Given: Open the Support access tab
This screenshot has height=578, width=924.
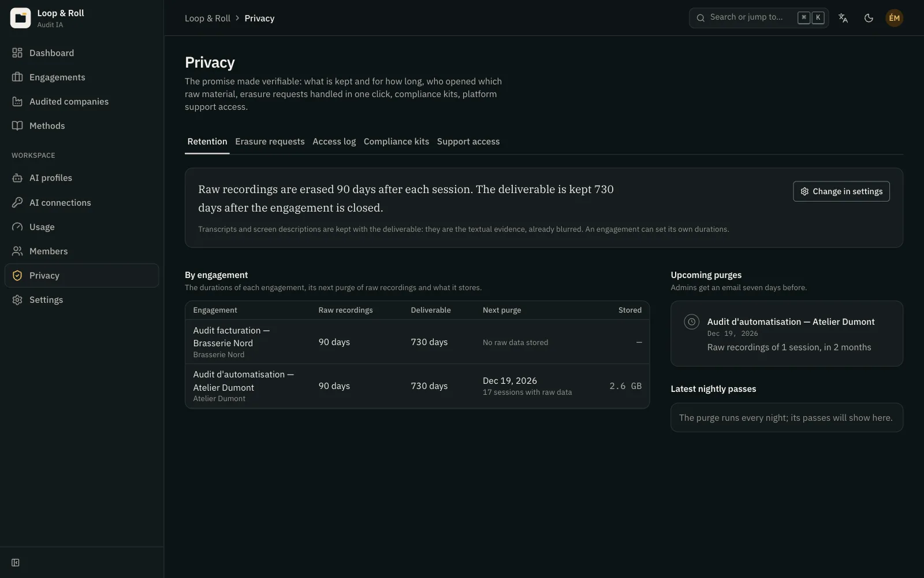Looking at the screenshot, I should [468, 142].
